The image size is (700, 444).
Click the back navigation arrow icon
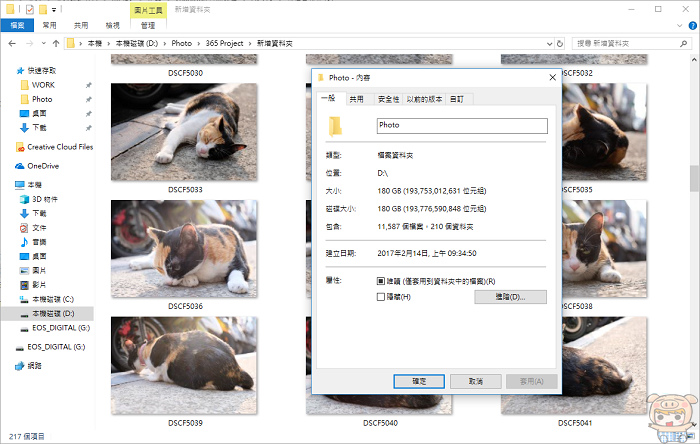12,43
